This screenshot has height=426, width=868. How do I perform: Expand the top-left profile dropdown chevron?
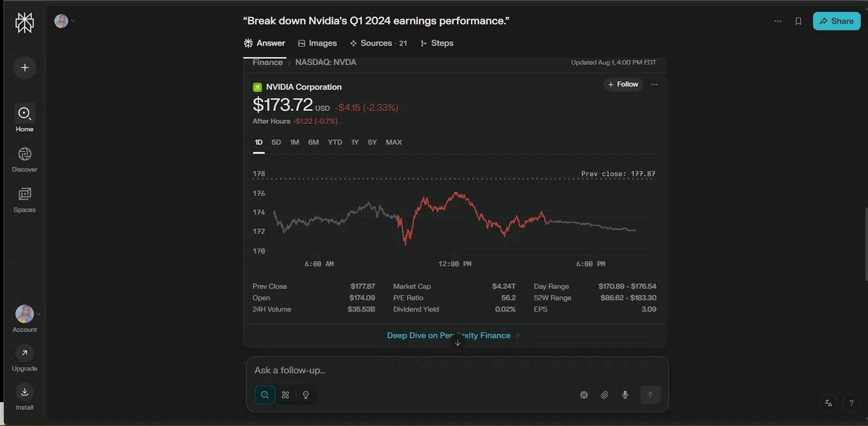[73, 21]
